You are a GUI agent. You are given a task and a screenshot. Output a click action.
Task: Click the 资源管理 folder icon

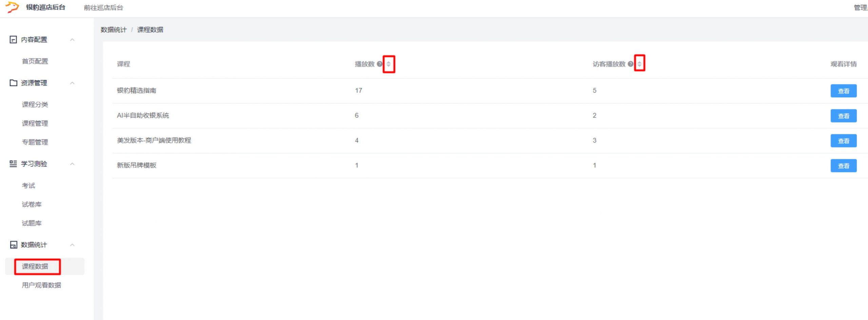pyautogui.click(x=13, y=83)
